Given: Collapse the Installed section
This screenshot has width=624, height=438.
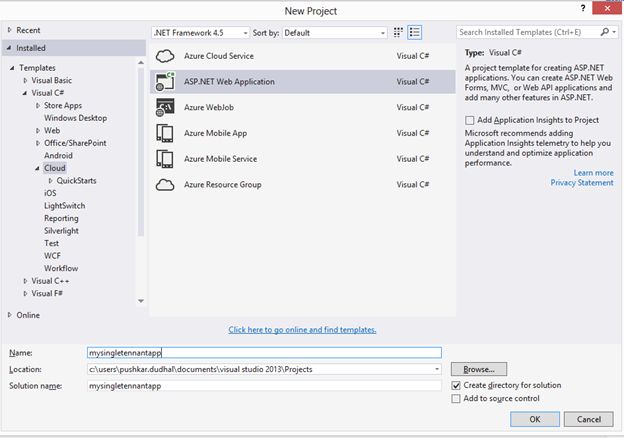Looking at the screenshot, I should click(x=9, y=48).
